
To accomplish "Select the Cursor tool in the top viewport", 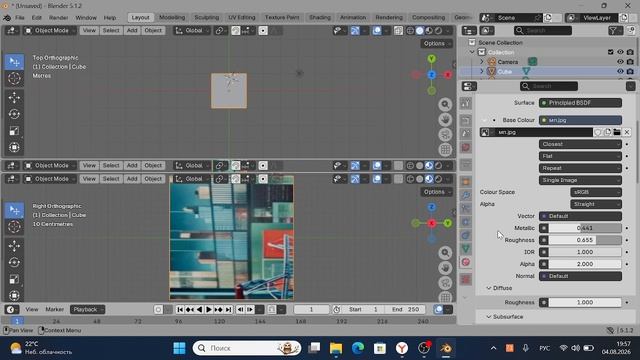I will pos(14,78).
